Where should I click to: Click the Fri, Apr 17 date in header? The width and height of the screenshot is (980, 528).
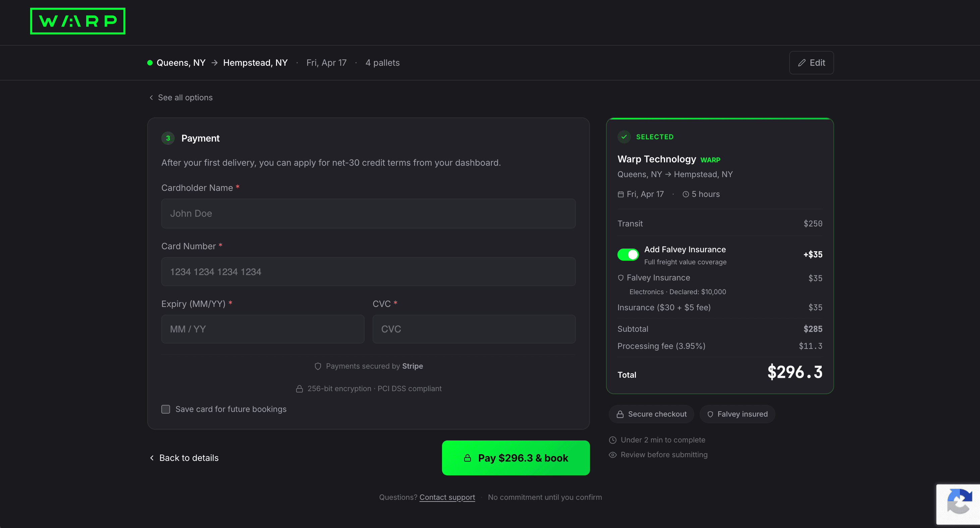pos(326,63)
